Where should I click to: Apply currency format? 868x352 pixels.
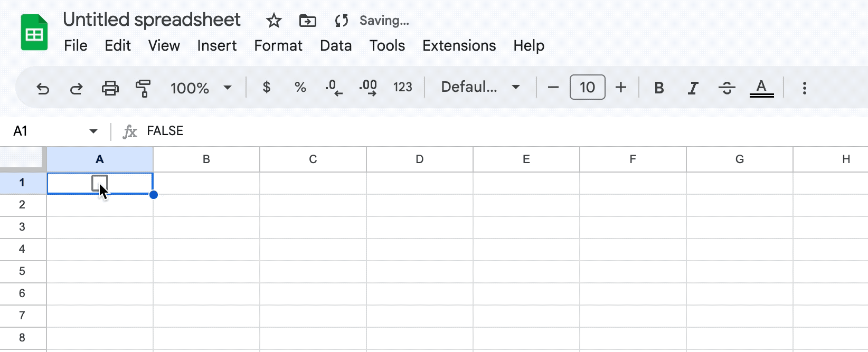[267, 87]
